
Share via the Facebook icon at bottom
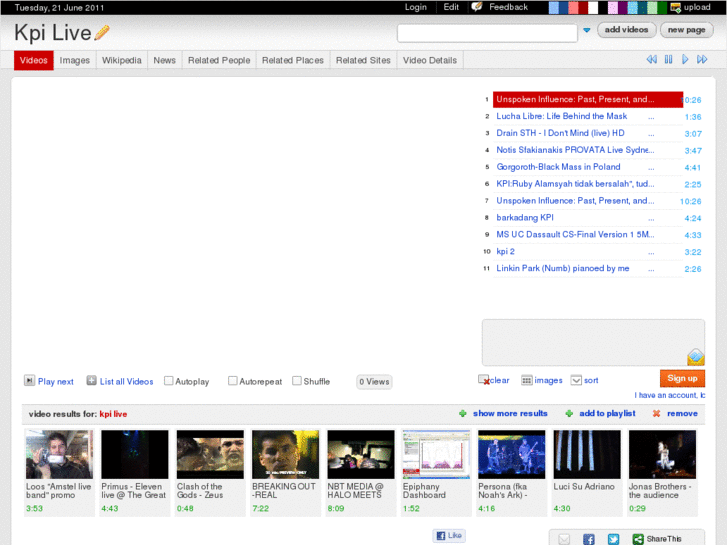click(588, 539)
